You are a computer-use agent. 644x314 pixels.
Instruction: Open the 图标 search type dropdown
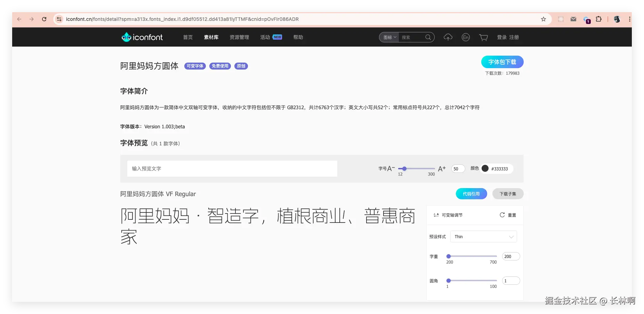pos(389,37)
